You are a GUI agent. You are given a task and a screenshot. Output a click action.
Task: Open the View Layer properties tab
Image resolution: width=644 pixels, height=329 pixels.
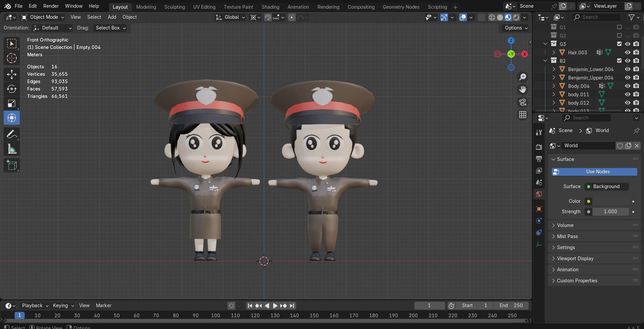(x=539, y=170)
